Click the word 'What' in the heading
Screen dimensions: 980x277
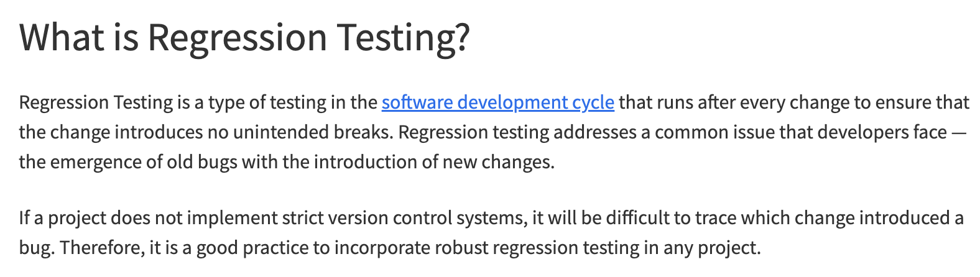tap(62, 37)
